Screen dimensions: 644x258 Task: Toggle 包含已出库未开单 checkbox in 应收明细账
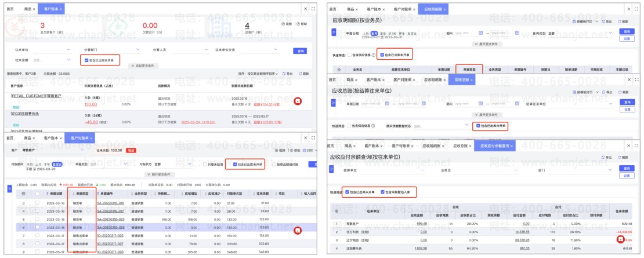pos(382,54)
